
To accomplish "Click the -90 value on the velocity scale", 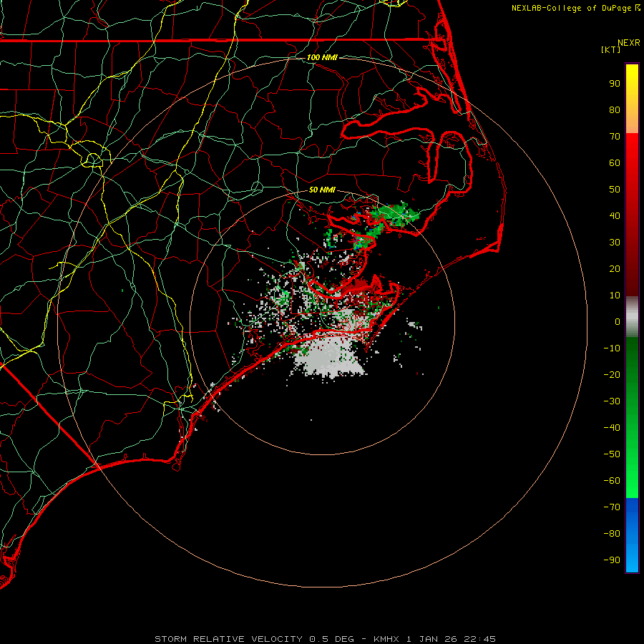I will (x=612, y=560).
